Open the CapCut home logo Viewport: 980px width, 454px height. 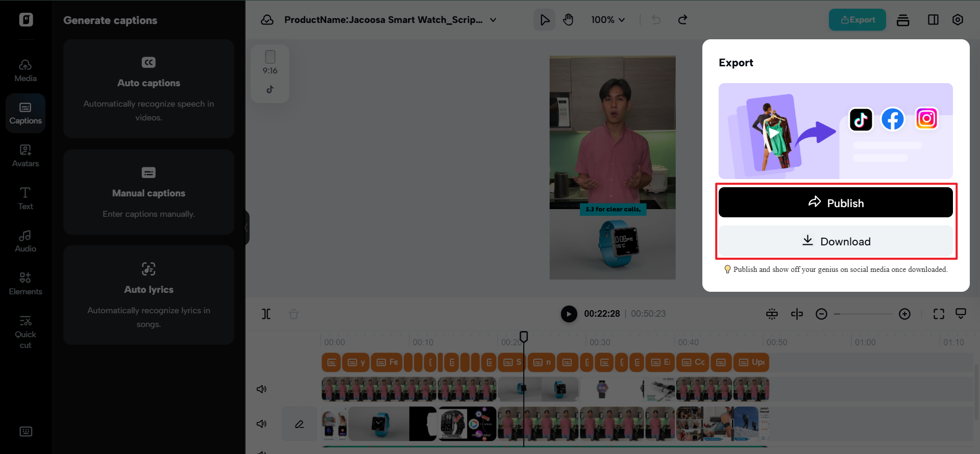[26, 19]
